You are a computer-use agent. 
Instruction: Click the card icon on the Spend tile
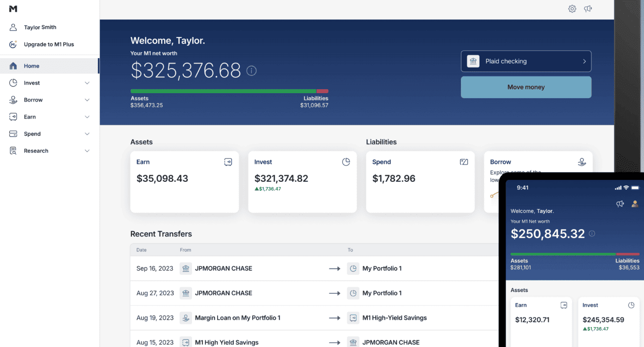click(x=463, y=162)
